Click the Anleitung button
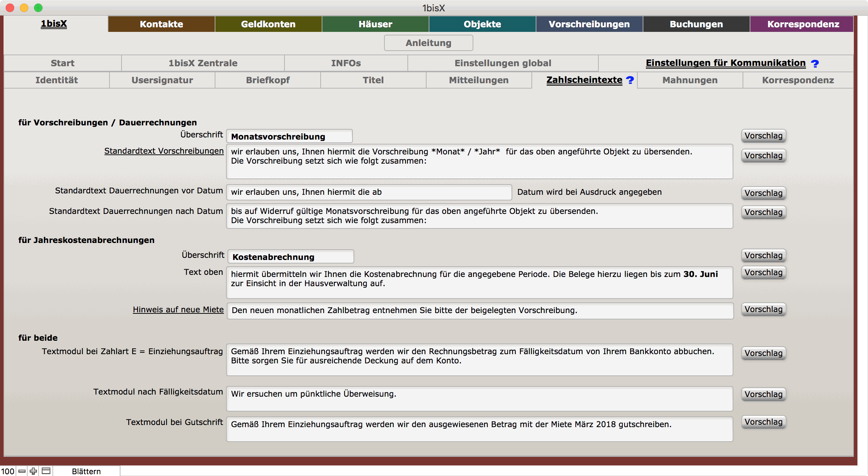868x476 pixels. (428, 43)
